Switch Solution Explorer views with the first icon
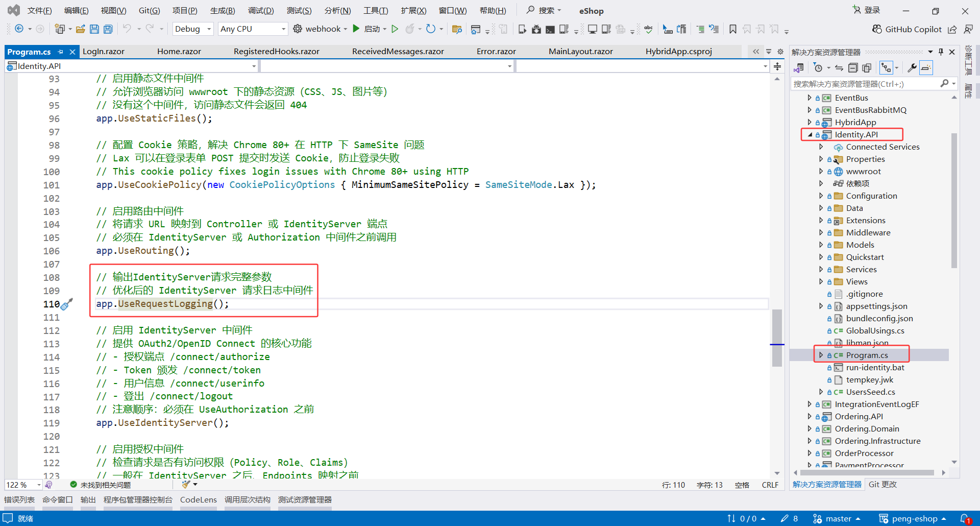980x526 pixels. (799, 68)
